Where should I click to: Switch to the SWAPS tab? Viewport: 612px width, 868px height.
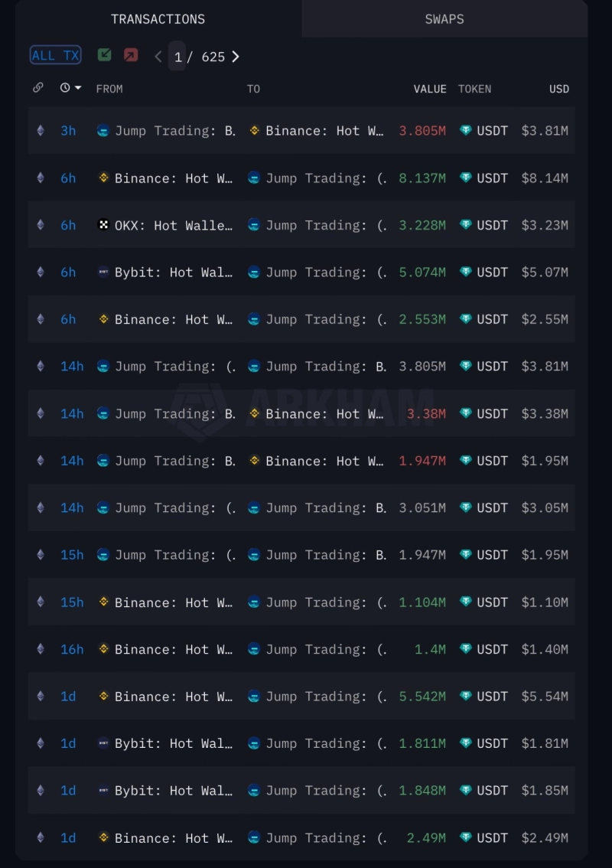coord(444,19)
